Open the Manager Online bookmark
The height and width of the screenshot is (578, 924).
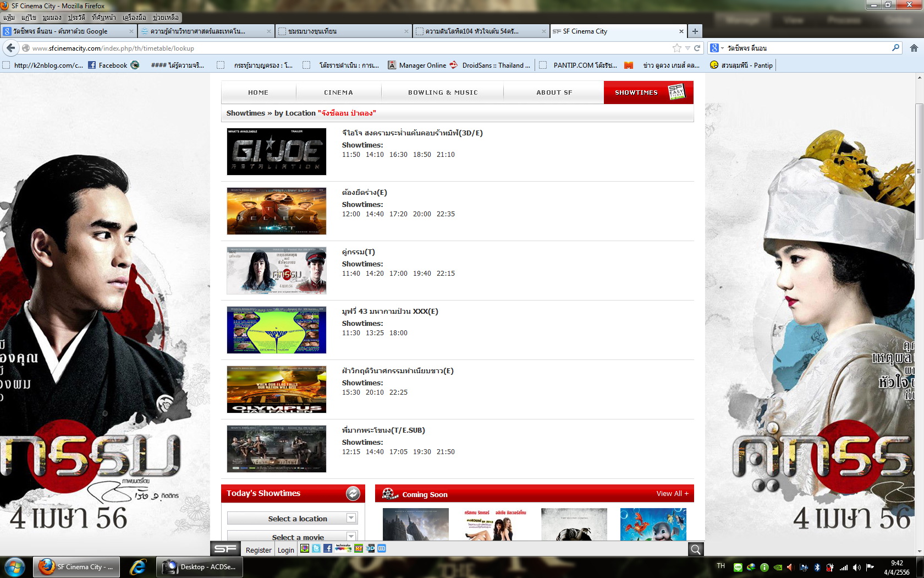coord(417,65)
